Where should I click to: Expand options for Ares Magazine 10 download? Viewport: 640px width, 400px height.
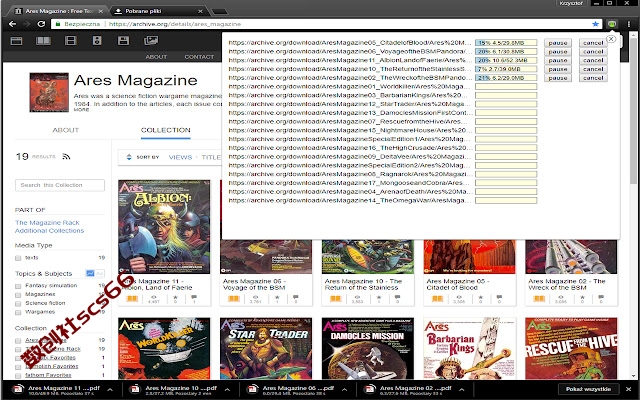pos(227,390)
